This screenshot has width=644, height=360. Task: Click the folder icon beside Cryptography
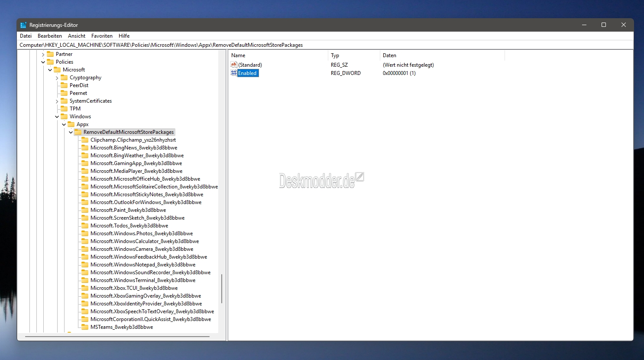(64, 78)
